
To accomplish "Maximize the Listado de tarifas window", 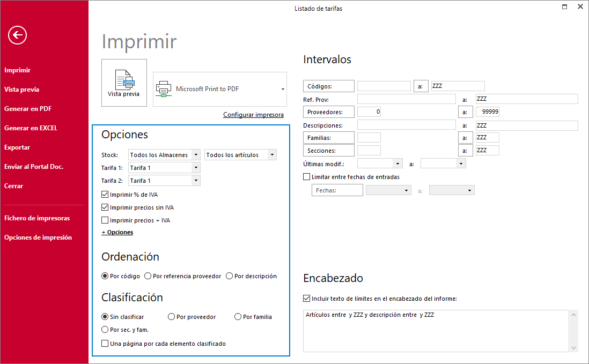I will [564, 7].
